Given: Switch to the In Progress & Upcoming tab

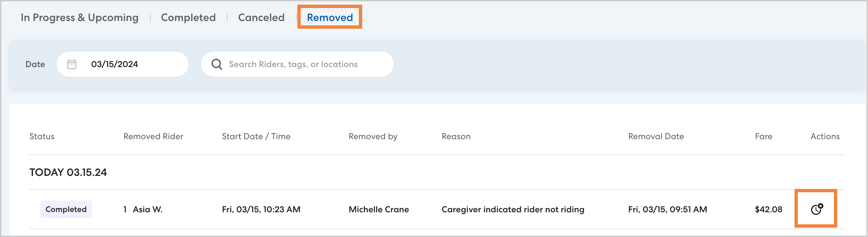Looking at the screenshot, I should pyautogui.click(x=80, y=17).
